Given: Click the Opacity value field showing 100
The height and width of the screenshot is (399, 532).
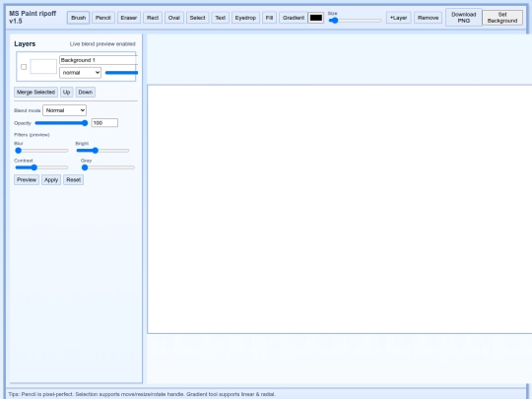Looking at the screenshot, I should [x=104, y=123].
